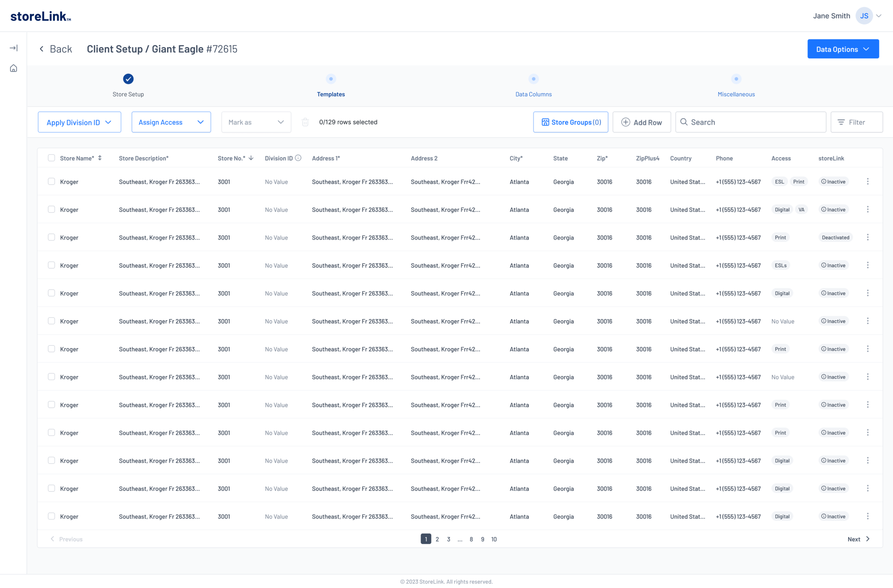Click into the Search input field
This screenshot has height=588, width=893.
tap(750, 122)
